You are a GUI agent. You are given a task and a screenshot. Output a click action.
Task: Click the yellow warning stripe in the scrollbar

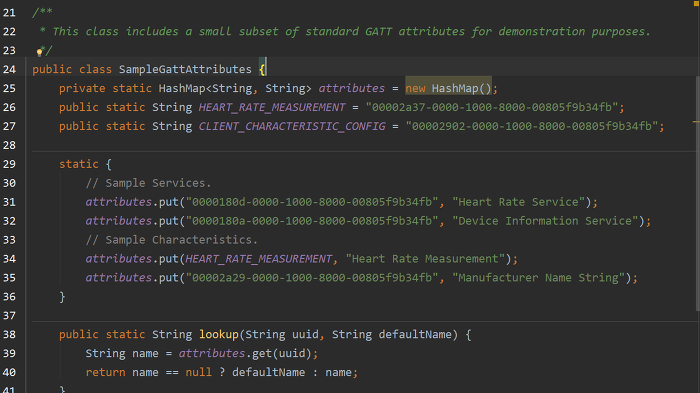pyautogui.click(x=696, y=121)
